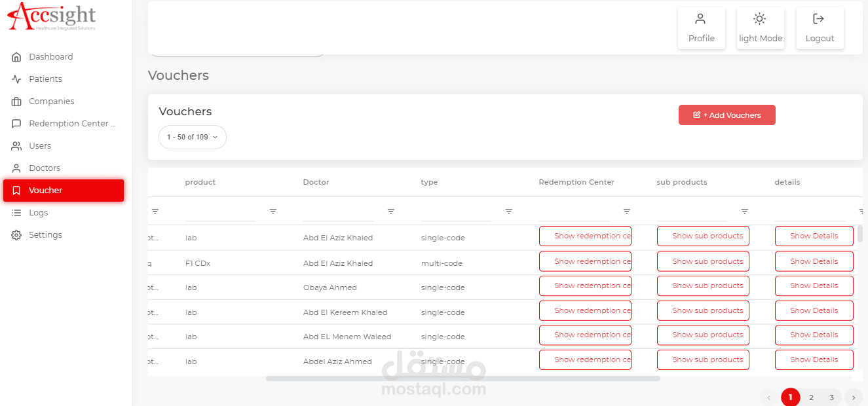Screen dimensions: 868x406
Task: Click the Patients pulse icon
Action: click(x=16, y=79)
